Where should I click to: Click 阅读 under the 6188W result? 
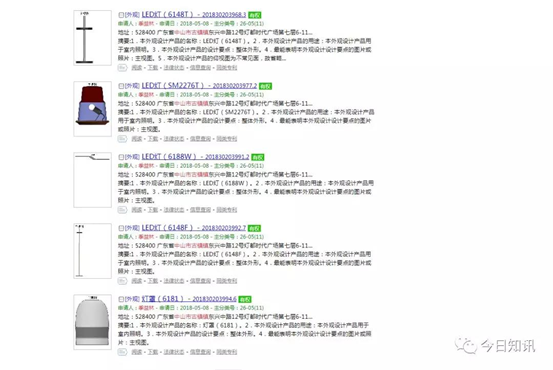tap(136, 210)
